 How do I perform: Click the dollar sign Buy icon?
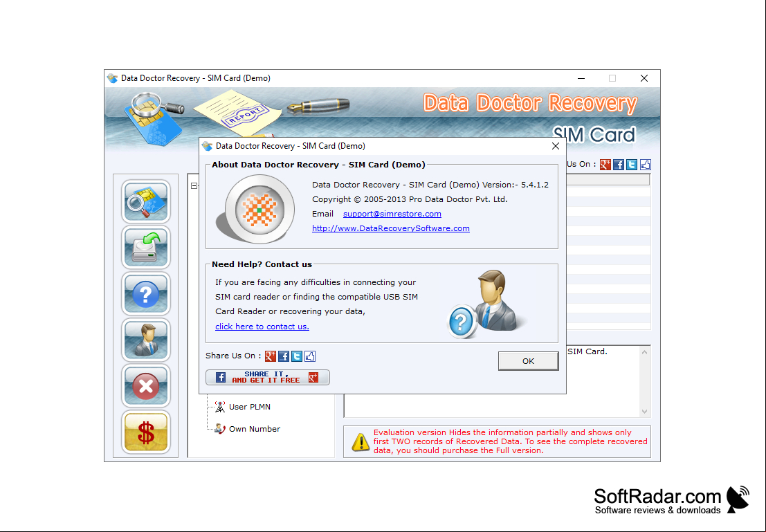click(146, 432)
